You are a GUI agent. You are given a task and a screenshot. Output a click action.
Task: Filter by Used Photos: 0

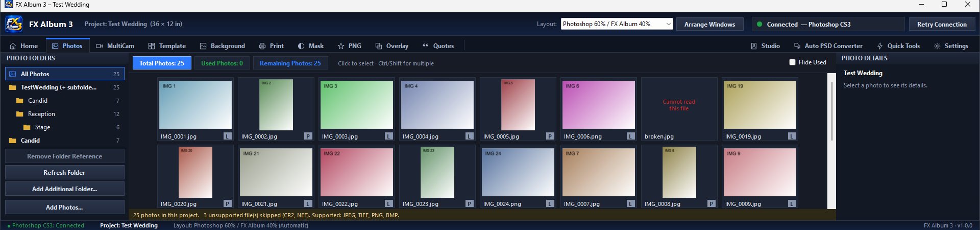pyautogui.click(x=222, y=63)
